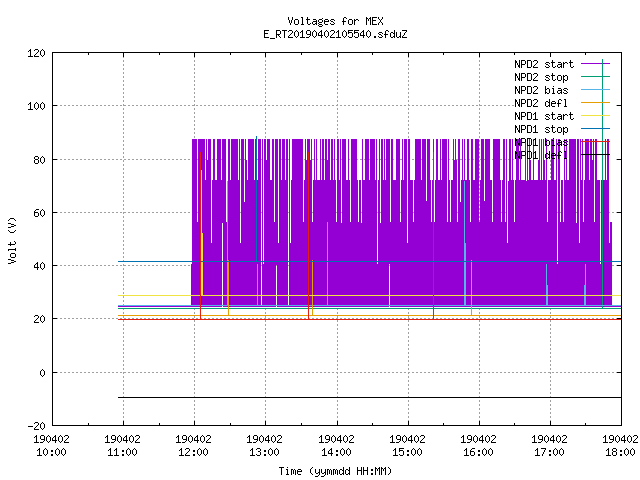Click the x-axis tick label 190402 11:00

122,446
